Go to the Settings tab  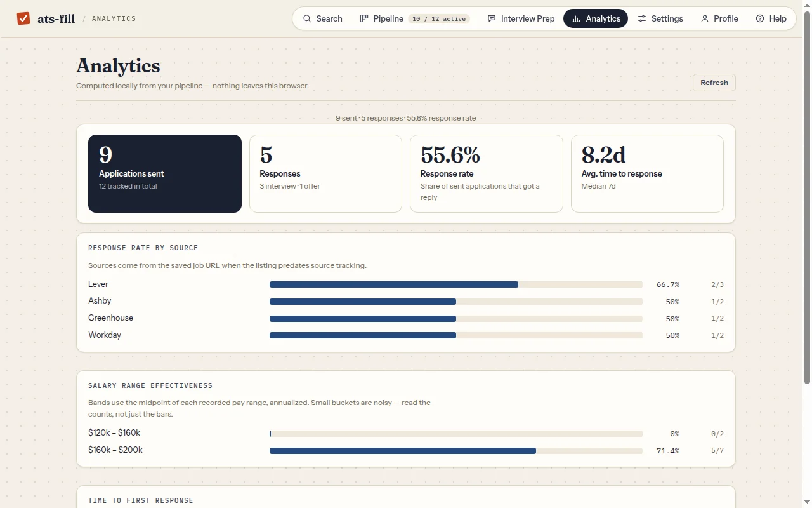(660, 18)
